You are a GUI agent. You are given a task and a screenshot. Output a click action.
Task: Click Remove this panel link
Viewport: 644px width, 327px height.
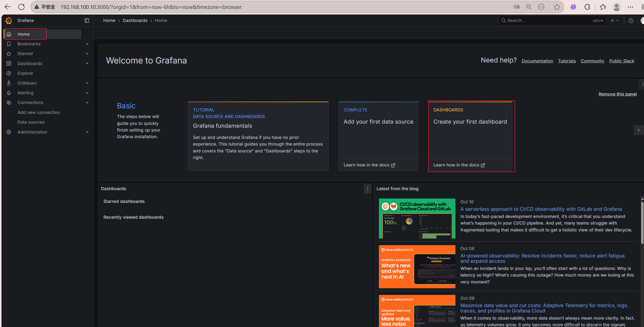(x=618, y=94)
